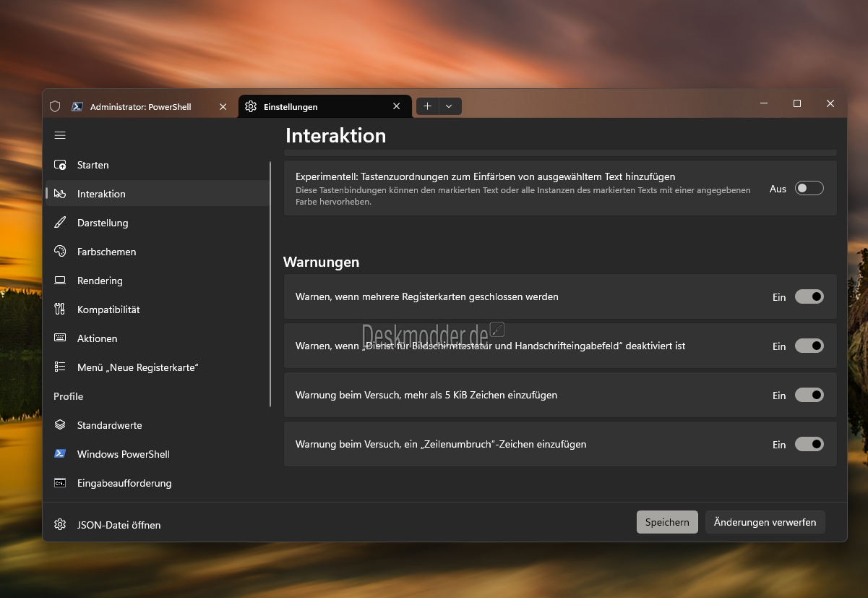Toggle the 5 KiB paste warning switch
This screenshot has width=868, height=598.
pyautogui.click(x=809, y=395)
